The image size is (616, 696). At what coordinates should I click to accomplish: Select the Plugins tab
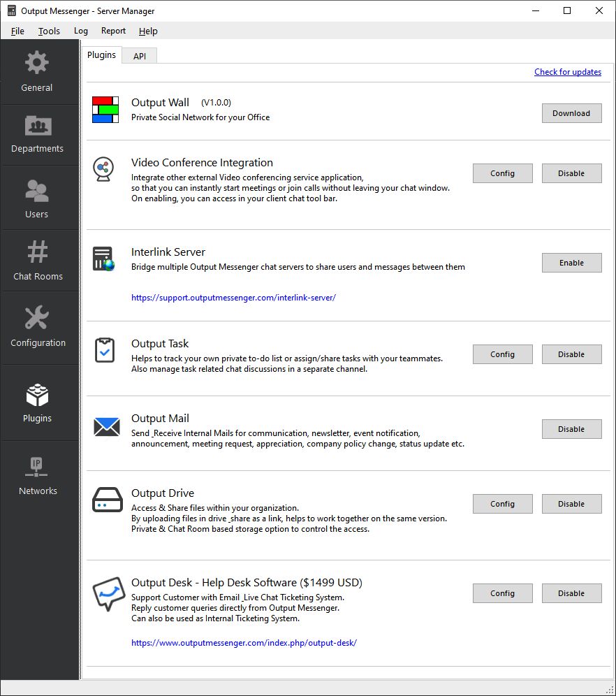[101, 55]
